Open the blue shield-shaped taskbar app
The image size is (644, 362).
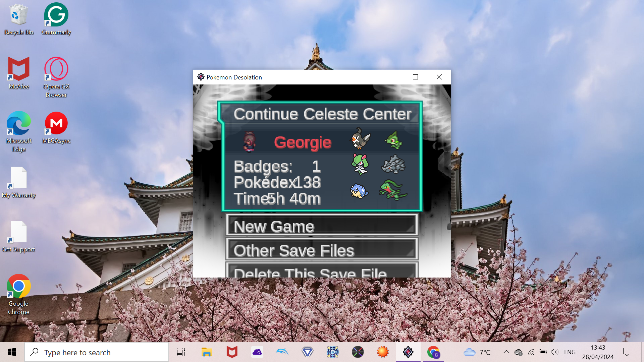pyautogui.click(x=307, y=352)
